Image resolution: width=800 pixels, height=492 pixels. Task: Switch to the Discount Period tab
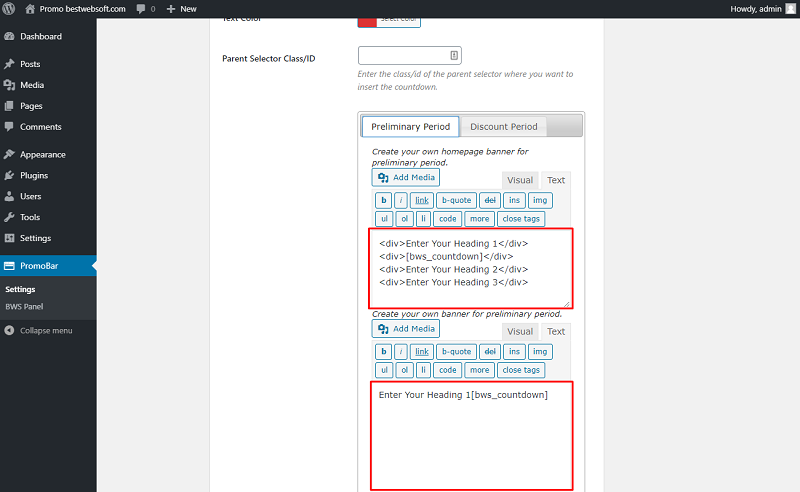pos(504,127)
